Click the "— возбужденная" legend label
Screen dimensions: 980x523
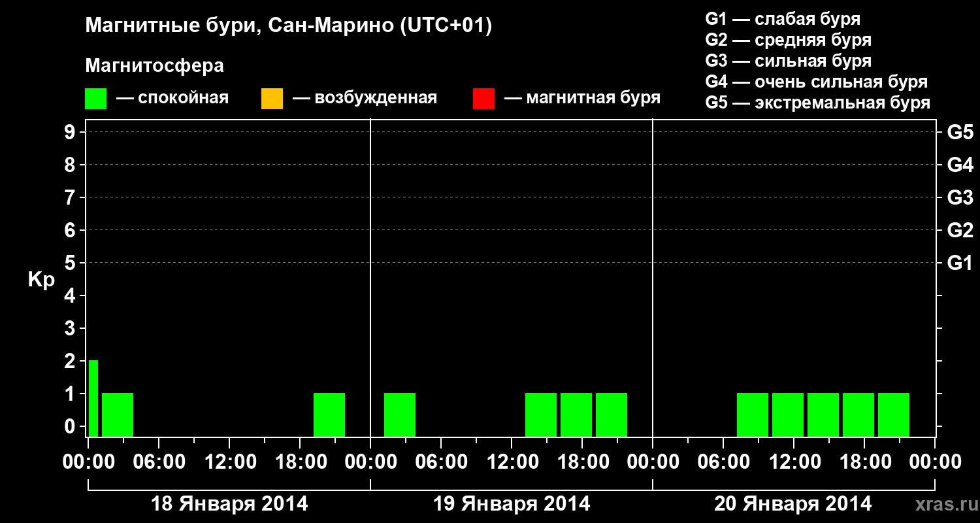click(365, 98)
